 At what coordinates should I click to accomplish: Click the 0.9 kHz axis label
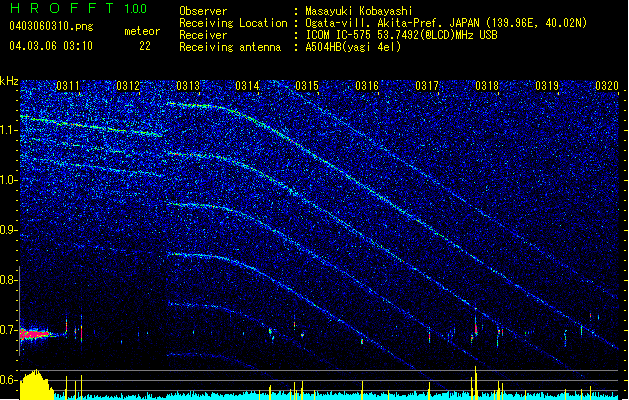tap(9, 230)
